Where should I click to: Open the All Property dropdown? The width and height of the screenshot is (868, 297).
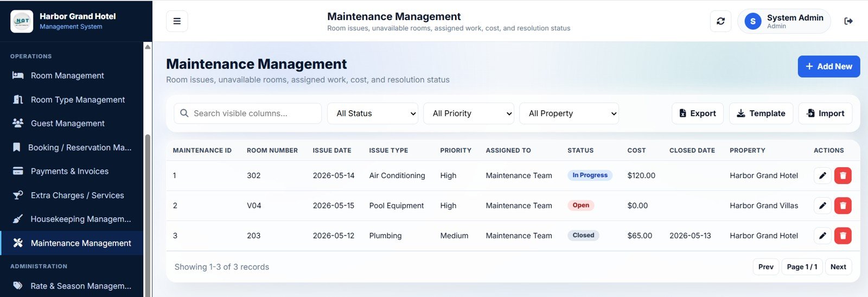[x=569, y=113]
